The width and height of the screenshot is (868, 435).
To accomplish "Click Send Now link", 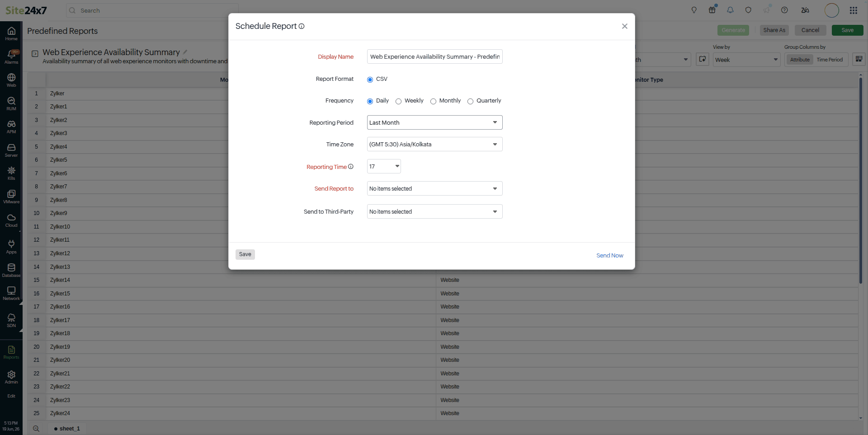I will pyautogui.click(x=609, y=255).
